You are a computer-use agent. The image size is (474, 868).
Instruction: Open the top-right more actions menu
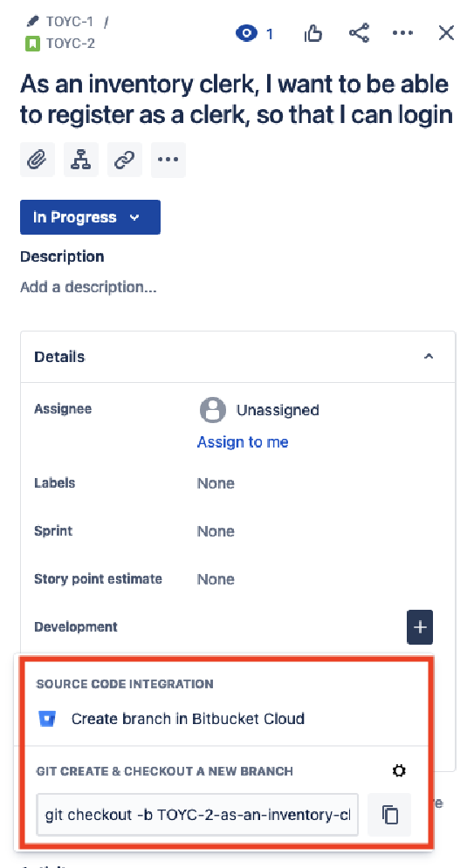tap(402, 33)
